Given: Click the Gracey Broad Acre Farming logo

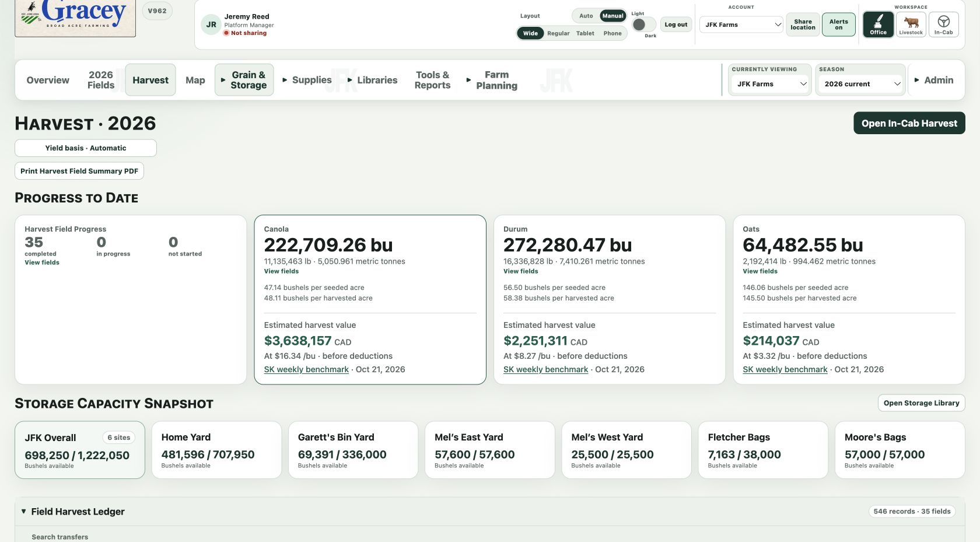Looking at the screenshot, I should click(75, 18).
